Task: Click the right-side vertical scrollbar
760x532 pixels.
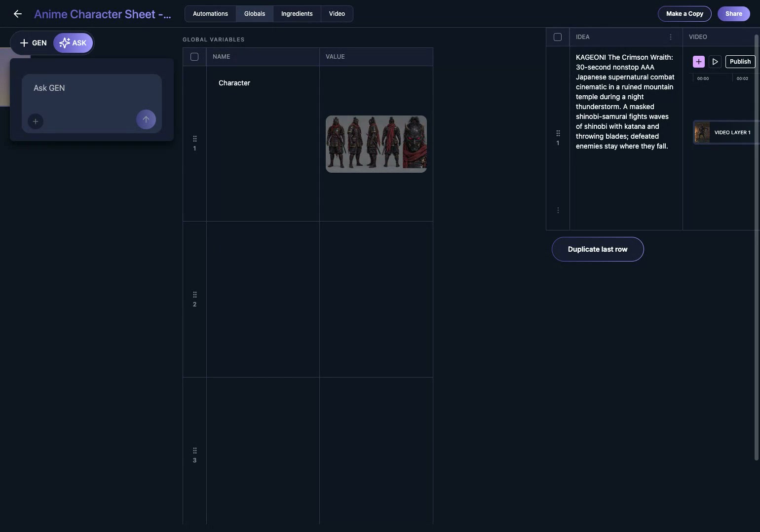Action: click(x=757, y=247)
